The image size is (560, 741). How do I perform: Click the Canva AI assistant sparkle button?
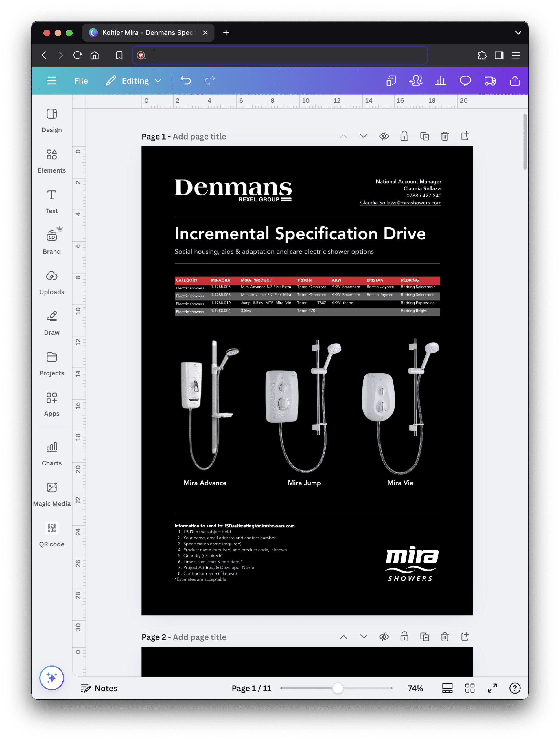point(51,678)
